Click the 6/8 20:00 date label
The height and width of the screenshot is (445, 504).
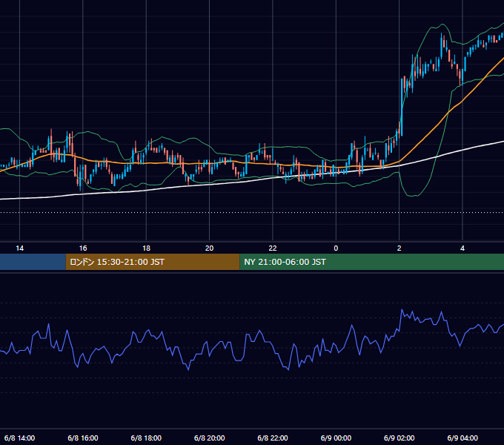(x=209, y=438)
